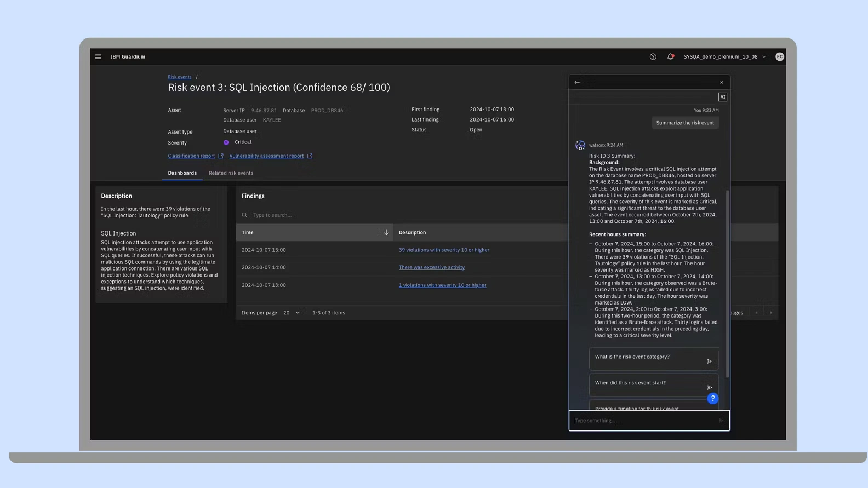Send the 'What is the risk event category?' suggestion
Screen dimensions: 868x488
pos(709,361)
